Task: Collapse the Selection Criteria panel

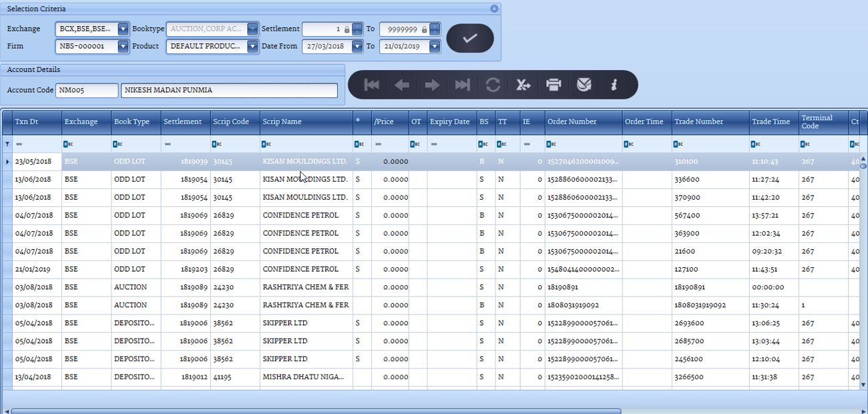Action: [x=494, y=9]
